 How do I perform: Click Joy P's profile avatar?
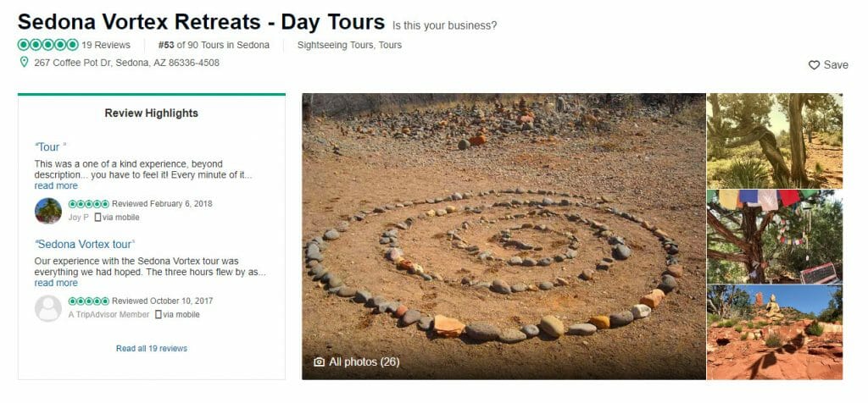[x=48, y=211]
